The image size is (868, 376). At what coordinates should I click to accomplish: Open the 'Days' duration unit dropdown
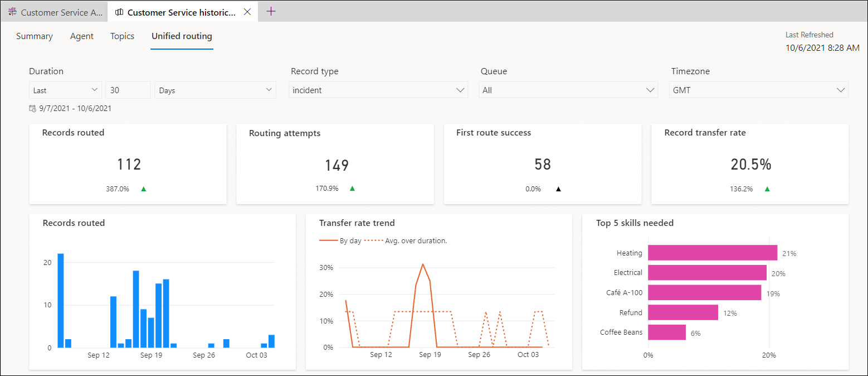pos(215,90)
